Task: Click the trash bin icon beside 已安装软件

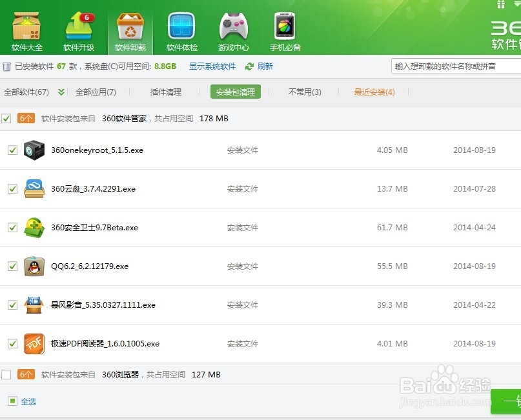Action: [6, 66]
